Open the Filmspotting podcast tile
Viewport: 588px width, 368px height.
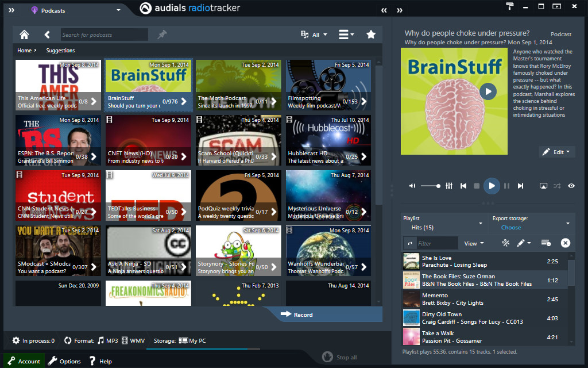[x=328, y=85]
